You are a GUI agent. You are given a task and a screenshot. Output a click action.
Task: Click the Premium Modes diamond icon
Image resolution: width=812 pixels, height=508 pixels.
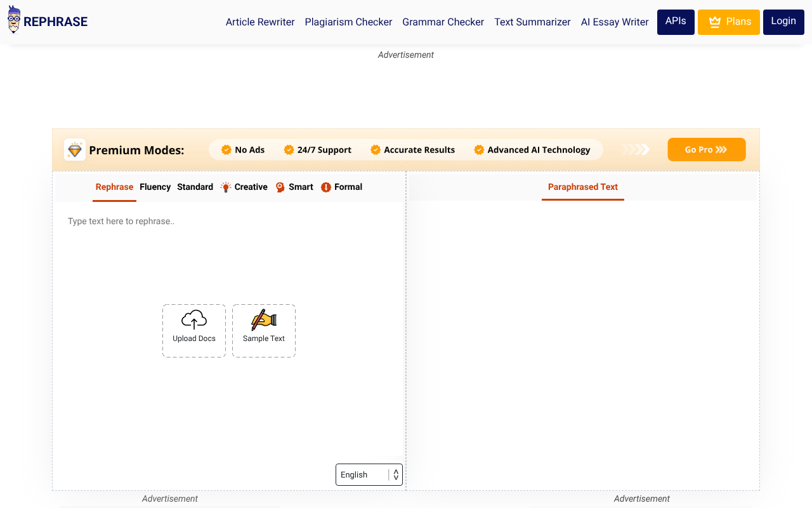click(x=75, y=150)
